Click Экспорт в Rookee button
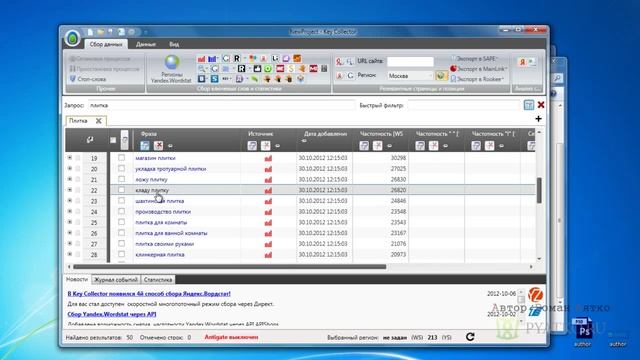The height and width of the screenshot is (360, 640). click(477, 79)
